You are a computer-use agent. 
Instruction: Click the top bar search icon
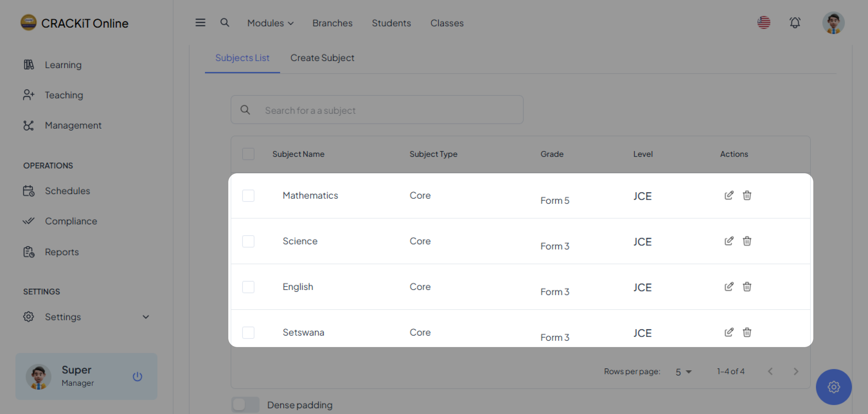pyautogui.click(x=224, y=23)
